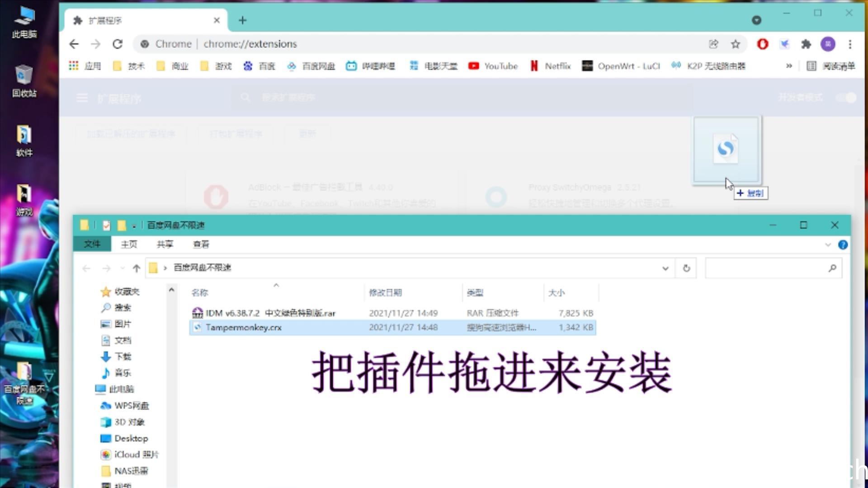Open 下载 in Explorer sidebar

point(116,357)
